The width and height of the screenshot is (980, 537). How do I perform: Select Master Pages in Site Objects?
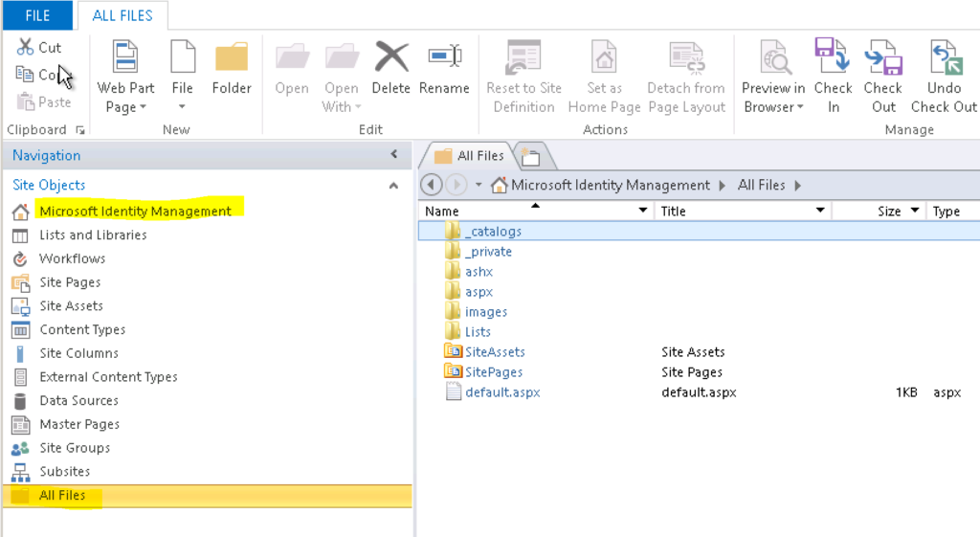[79, 424]
